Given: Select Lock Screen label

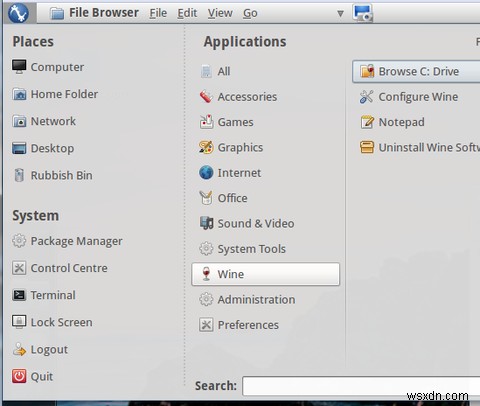Looking at the screenshot, I should [62, 322].
